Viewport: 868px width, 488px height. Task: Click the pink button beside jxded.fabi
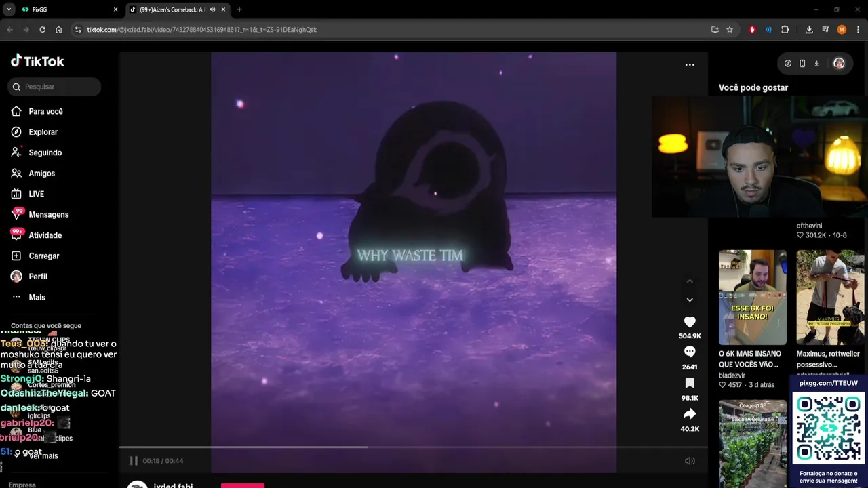pos(243,485)
